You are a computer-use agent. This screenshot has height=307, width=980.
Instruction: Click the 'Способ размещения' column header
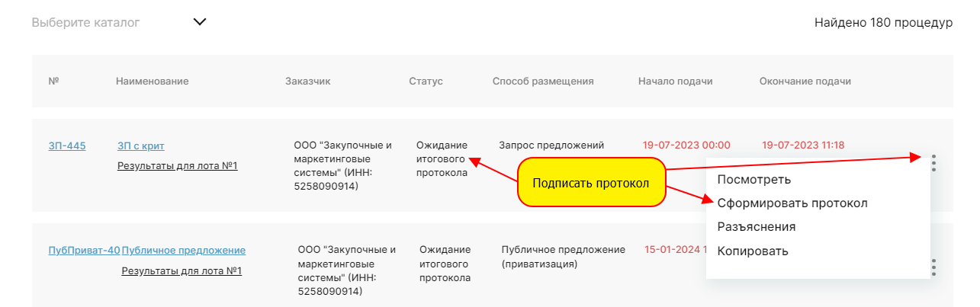[542, 82]
